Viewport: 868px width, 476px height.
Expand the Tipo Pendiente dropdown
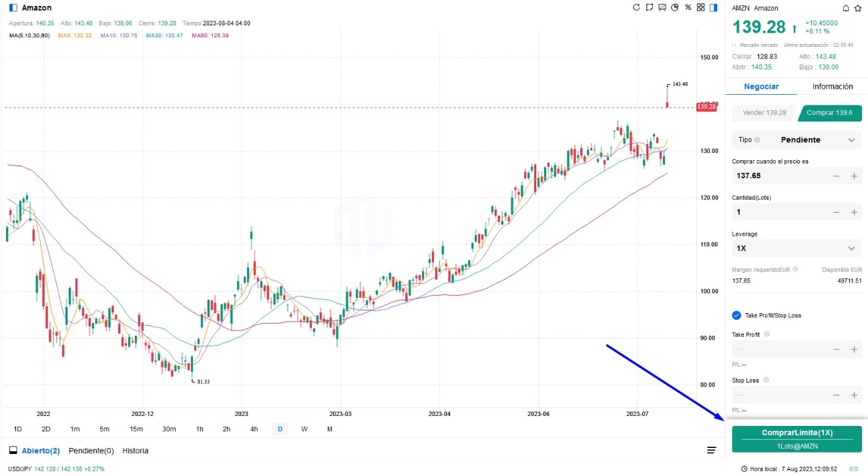[x=851, y=140]
